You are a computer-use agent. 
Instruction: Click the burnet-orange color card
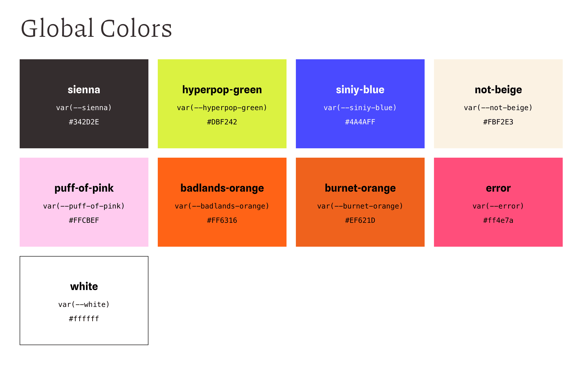click(360, 202)
